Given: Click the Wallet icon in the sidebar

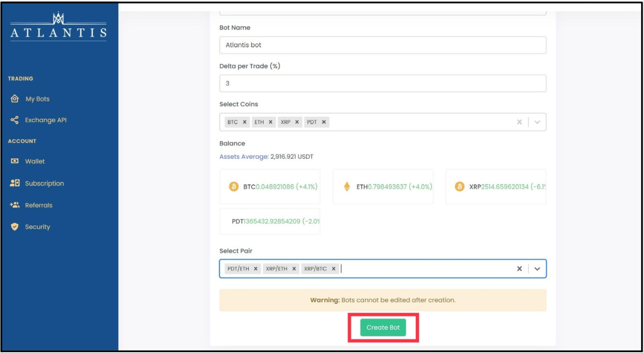Looking at the screenshot, I should 14,161.
